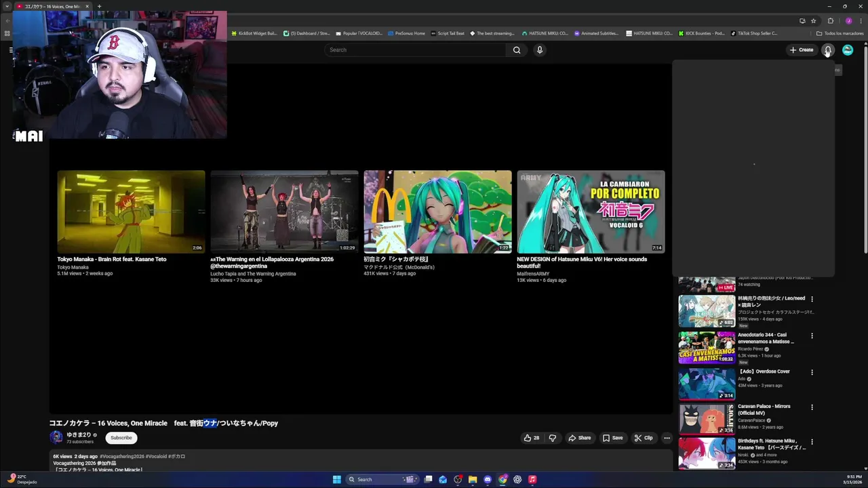Play NEW DESIGN of Hatsune Miku V6 video

591,211
